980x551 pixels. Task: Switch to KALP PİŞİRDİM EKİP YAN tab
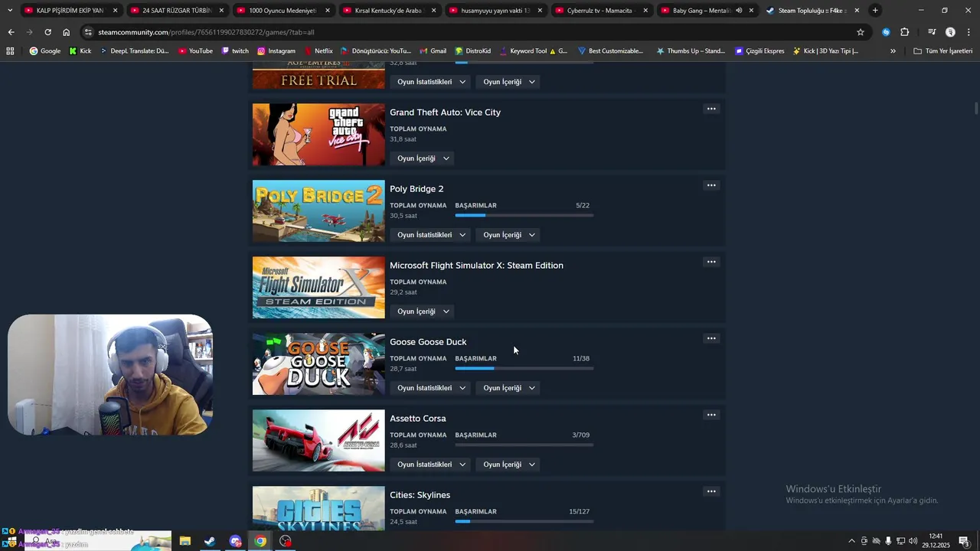[x=70, y=11]
